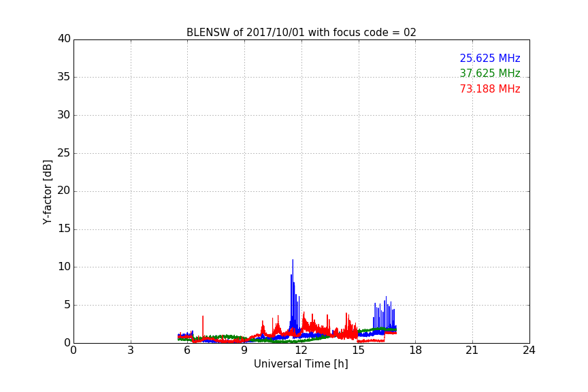Click the y-axis tick label '5'

[x=67, y=305]
